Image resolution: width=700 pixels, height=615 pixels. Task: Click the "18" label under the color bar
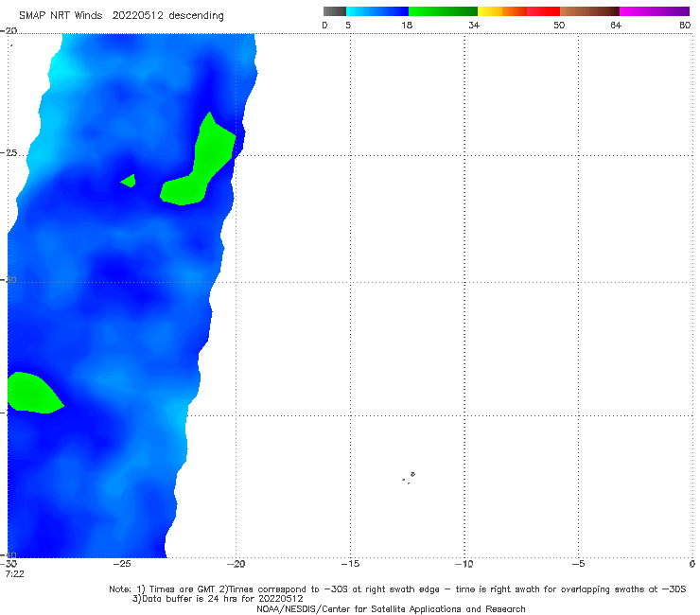pos(407,26)
